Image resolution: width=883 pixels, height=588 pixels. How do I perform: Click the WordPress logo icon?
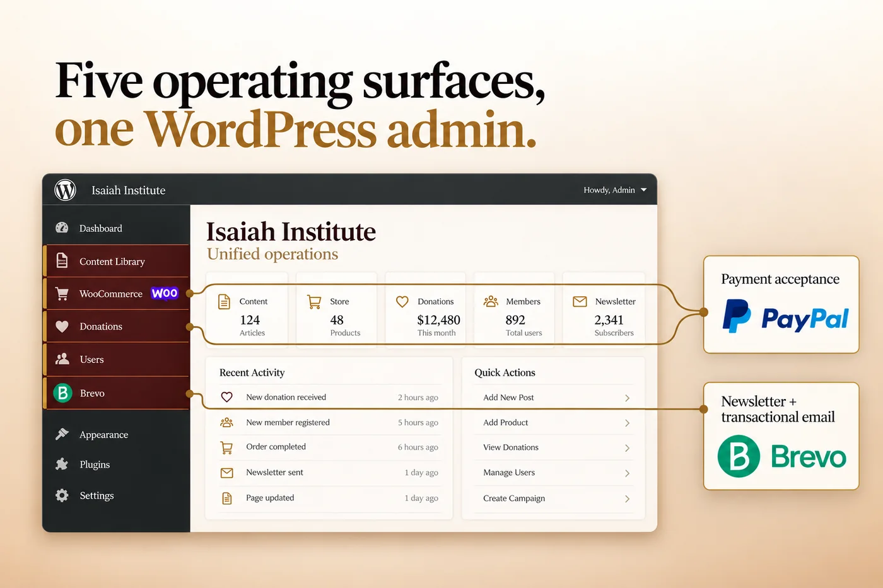65,190
